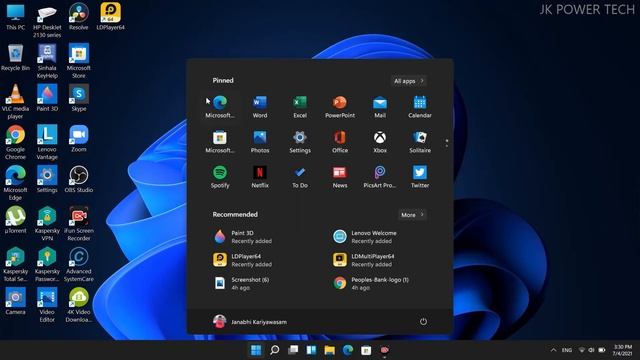This screenshot has height=360, width=640.
Task: Select LDPlayer64 shortcut on the desktop
Action: [110, 16]
